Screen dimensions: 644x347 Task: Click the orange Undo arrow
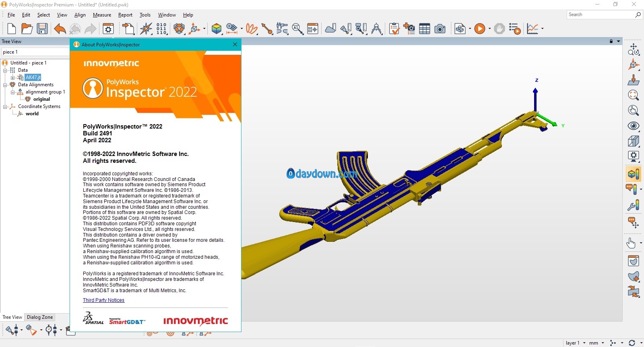[60, 29]
